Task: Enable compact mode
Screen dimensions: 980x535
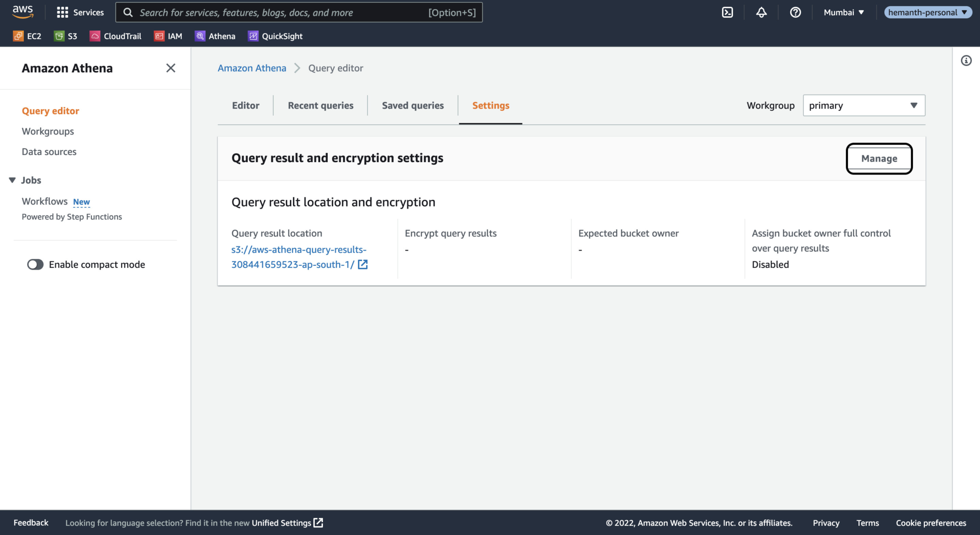Action: [x=35, y=264]
